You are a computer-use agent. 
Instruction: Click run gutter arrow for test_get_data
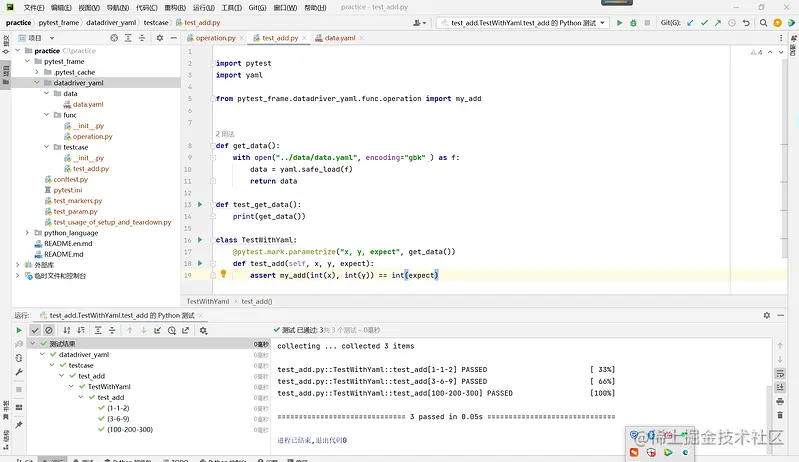(x=200, y=204)
